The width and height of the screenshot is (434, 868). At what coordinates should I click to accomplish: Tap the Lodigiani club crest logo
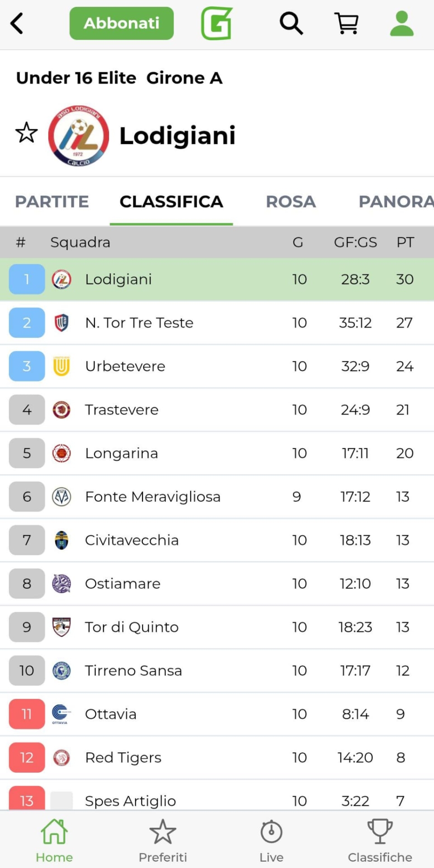click(x=79, y=136)
